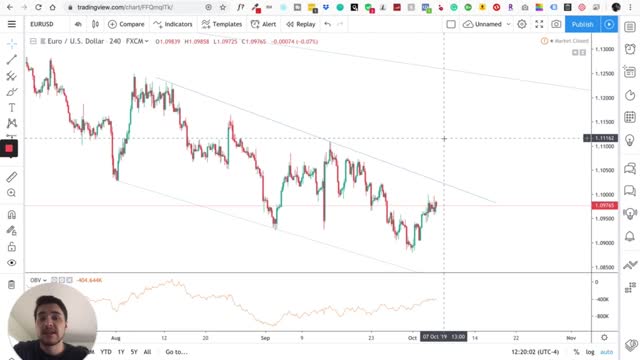This screenshot has width=640, height=360.
Task: Undo the last chart action
Action: [x=327, y=24]
